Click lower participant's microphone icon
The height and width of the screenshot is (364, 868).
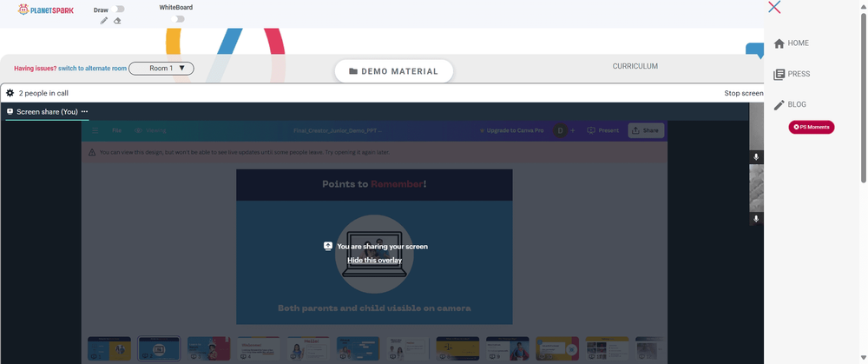click(x=756, y=219)
